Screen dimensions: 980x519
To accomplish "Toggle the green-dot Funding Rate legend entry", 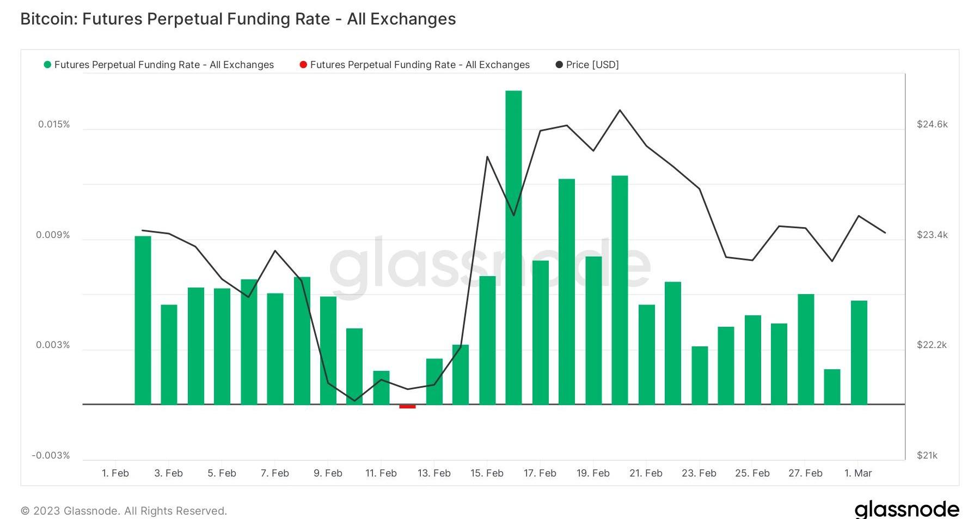I will [163, 65].
